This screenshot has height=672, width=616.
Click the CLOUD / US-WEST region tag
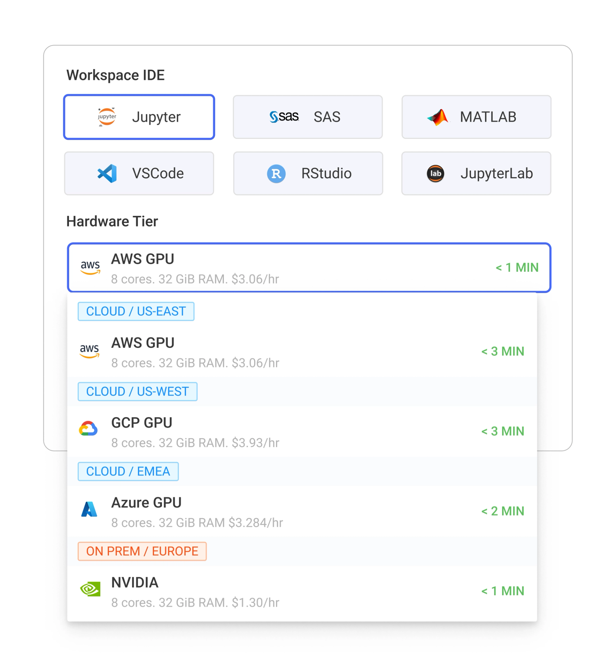click(137, 391)
